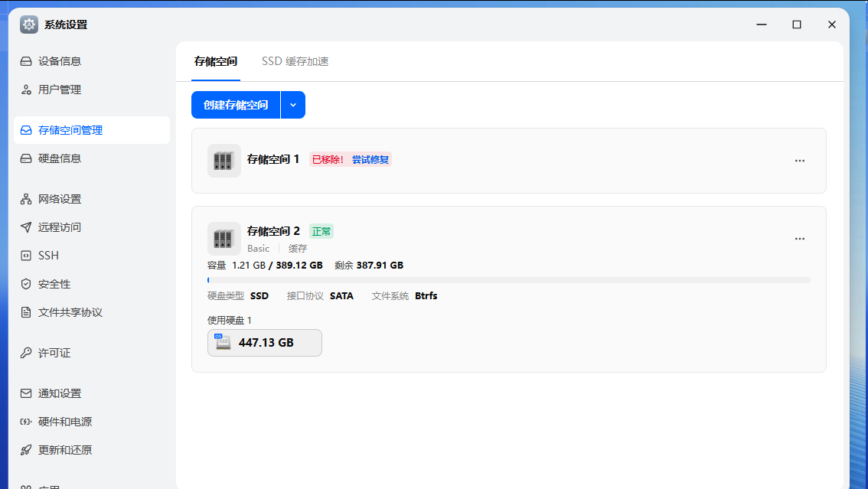This screenshot has height=489, width=868.
Task: Click the 网络设置 network icon
Action: point(26,199)
